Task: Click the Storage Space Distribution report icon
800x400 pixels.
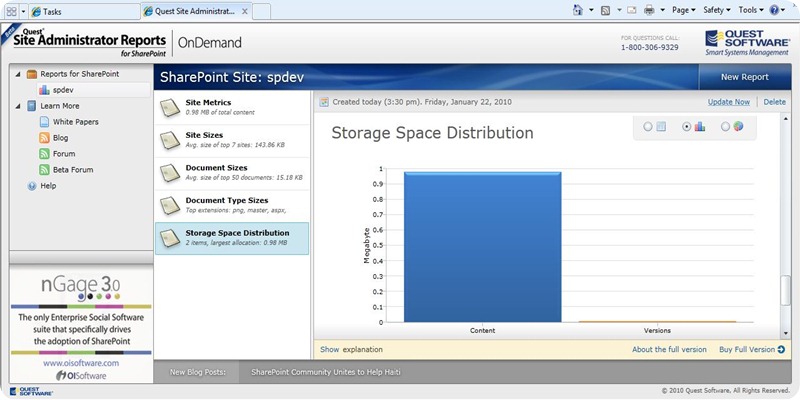Action: pyautogui.click(x=169, y=238)
